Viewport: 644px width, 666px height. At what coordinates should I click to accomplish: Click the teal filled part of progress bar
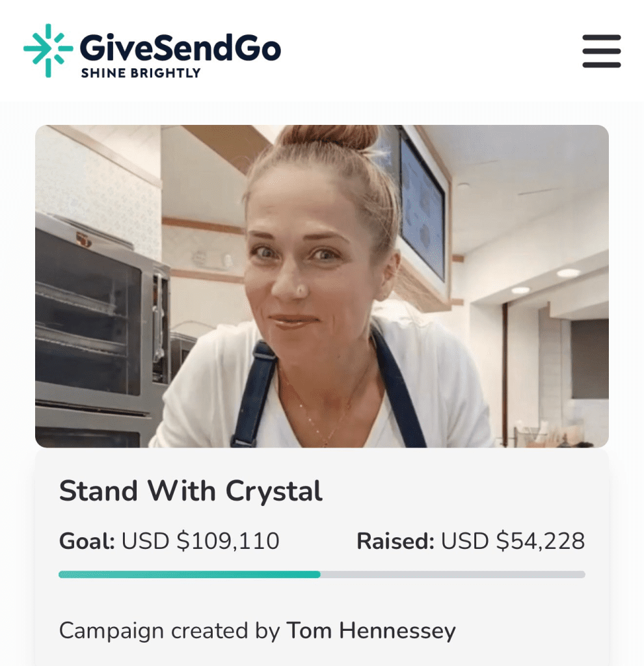pyautogui.click(x=189, y=575)
